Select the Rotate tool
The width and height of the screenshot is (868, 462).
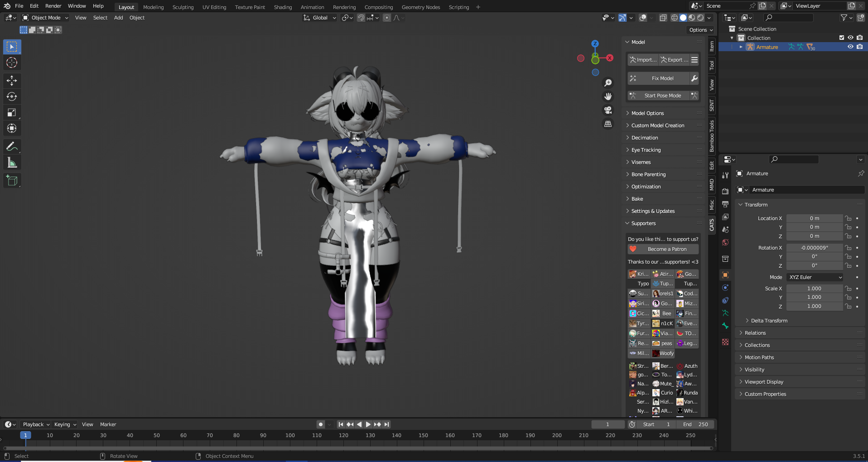(12, 96)
